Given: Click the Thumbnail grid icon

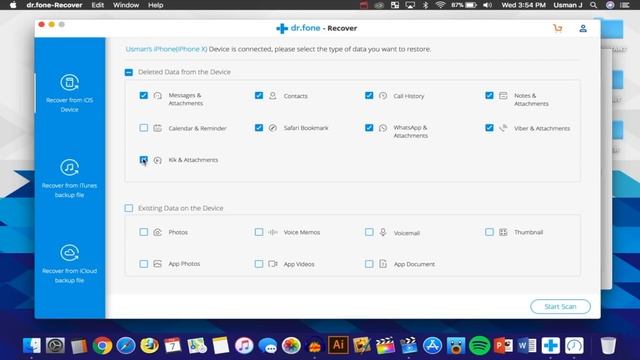Looking at the screenshot, I should point(503,232).
